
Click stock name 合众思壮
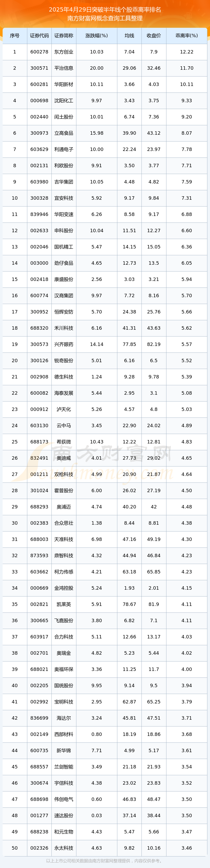[64, 523]
